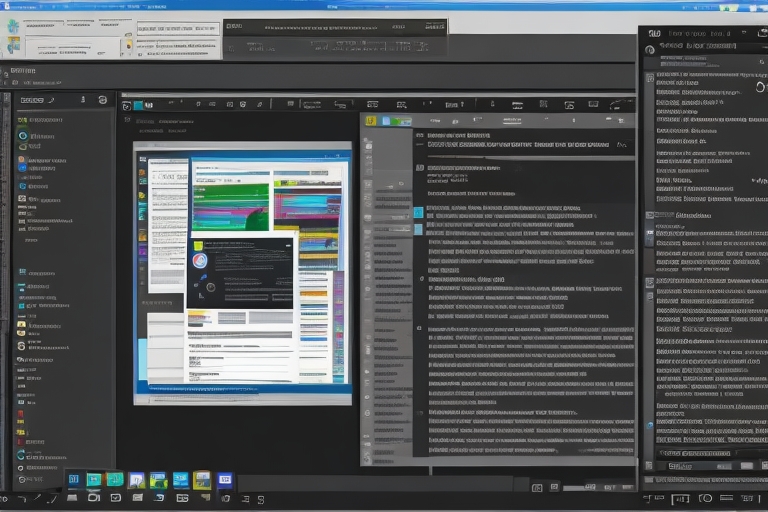Click the teal square icon in center toolbar
The height and width of the screenshot is (512, 768).
pyautogui.click(x=141, y=104)
